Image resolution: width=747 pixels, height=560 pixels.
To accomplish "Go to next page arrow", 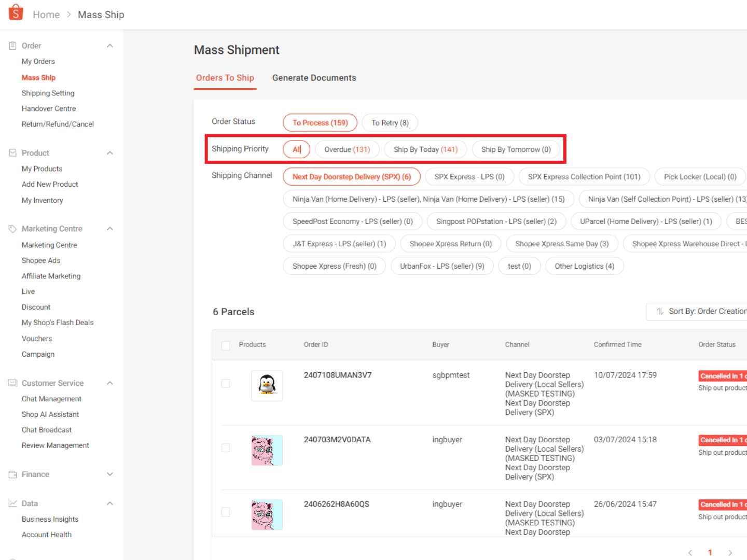I will [x=730, y=553].
